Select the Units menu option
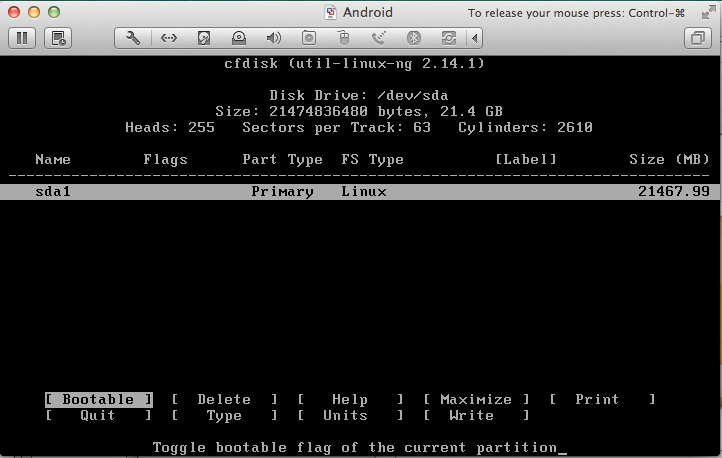The width and height of the screenshot is (722, 458). point(350,416)
